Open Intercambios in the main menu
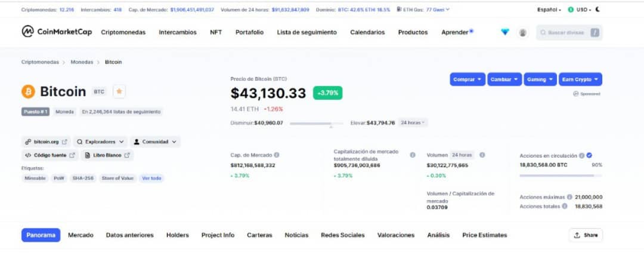The height and width of the screenshot is (258, 644). coord(178,32)
